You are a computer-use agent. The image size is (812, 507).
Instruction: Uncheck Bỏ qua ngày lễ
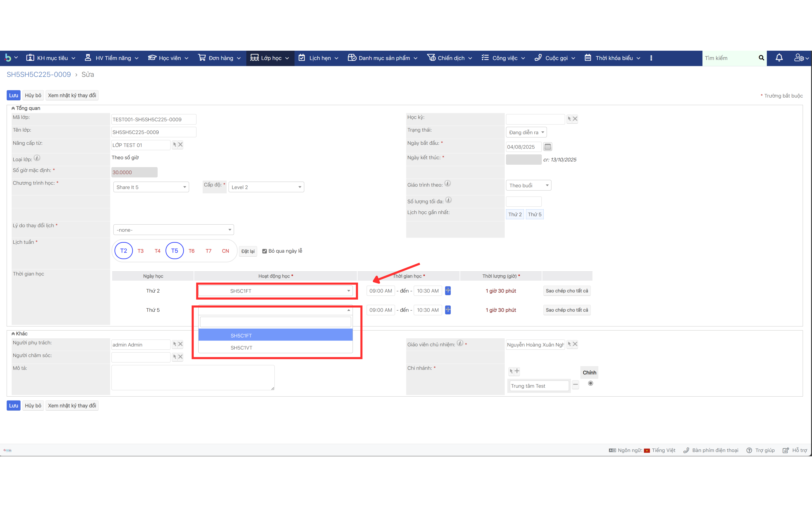[x=265, y=251]
